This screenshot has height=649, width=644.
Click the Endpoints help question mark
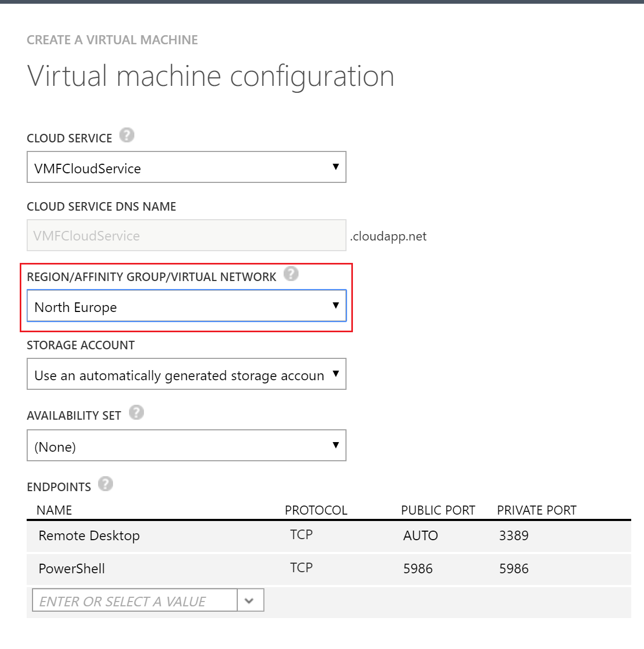[x=106, y=484]
